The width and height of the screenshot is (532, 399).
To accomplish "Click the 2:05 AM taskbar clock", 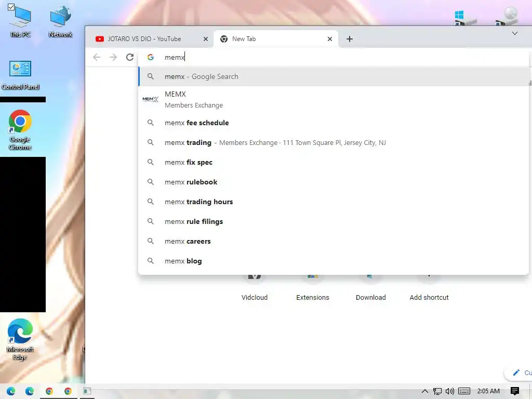I will coord(488,391).
